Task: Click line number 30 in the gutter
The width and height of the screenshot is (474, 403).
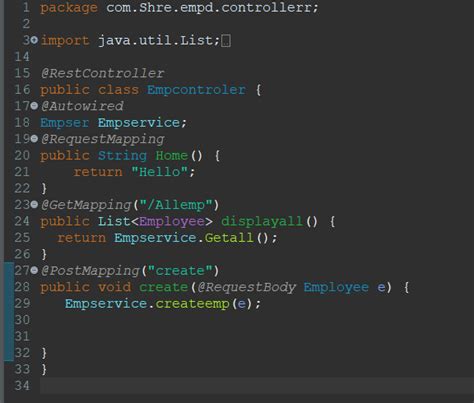Action: click(22, 320)
